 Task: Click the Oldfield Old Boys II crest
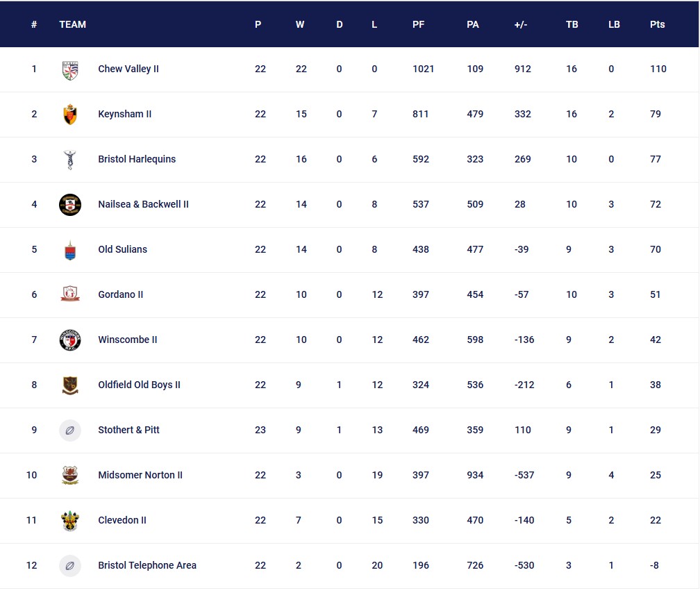tap(70, 385)
